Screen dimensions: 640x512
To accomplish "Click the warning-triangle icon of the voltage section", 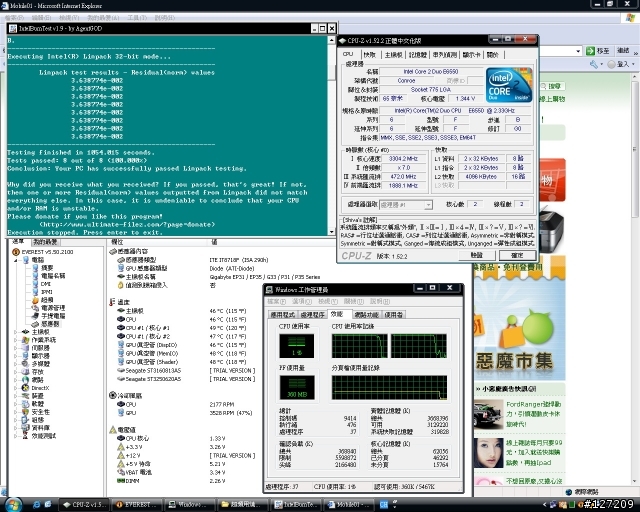I will tap(113, 430).
